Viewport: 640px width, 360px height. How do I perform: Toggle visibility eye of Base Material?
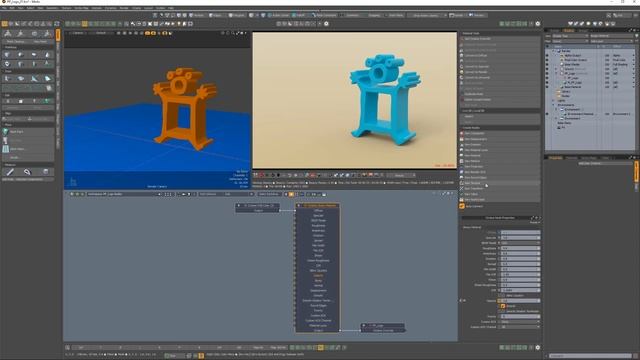(547, 87)
